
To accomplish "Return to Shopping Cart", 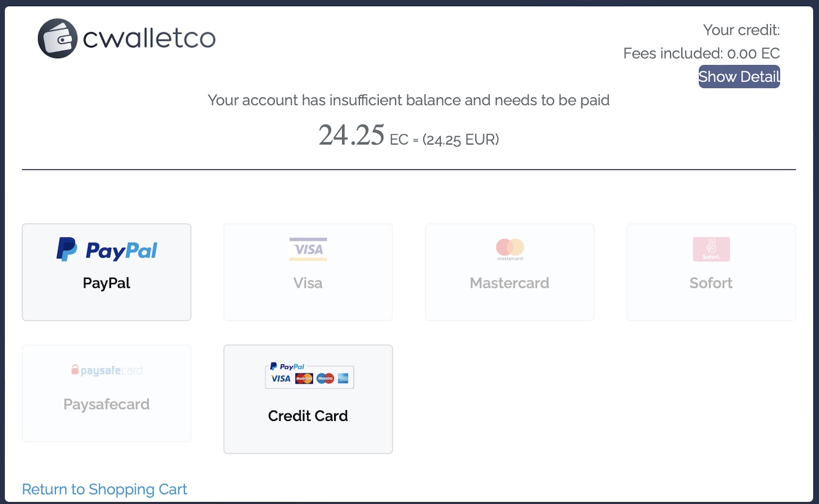I will [105, 489].
